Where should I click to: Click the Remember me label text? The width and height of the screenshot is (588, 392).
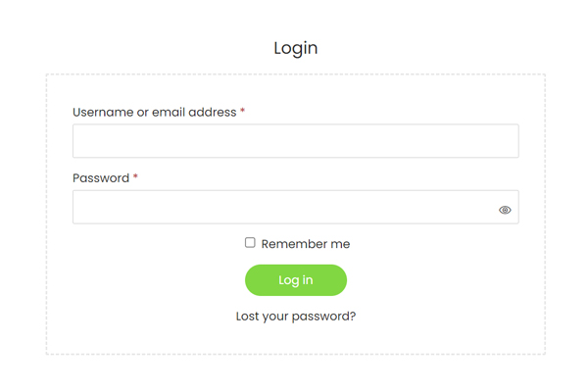pos(305,244)
